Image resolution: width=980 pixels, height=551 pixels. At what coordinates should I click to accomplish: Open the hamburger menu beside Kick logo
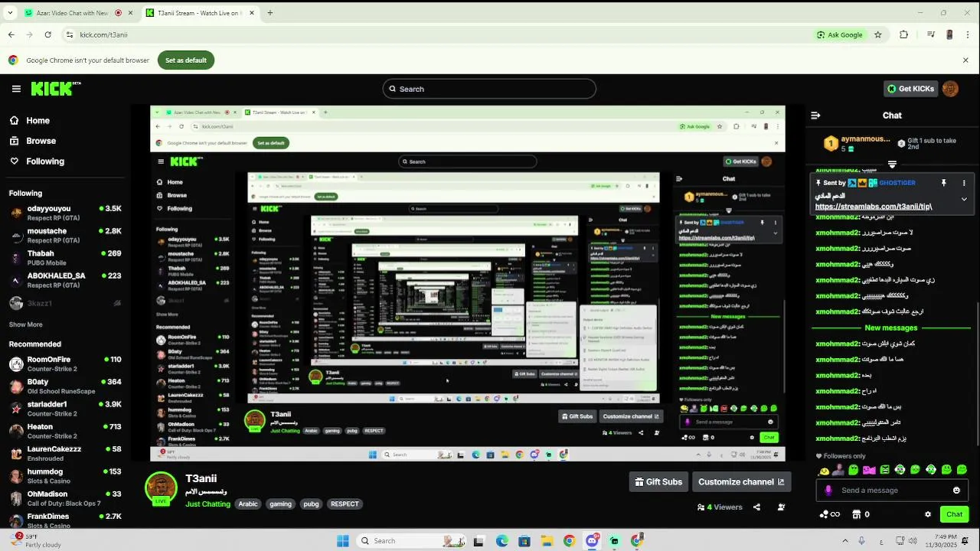(16, 89)
